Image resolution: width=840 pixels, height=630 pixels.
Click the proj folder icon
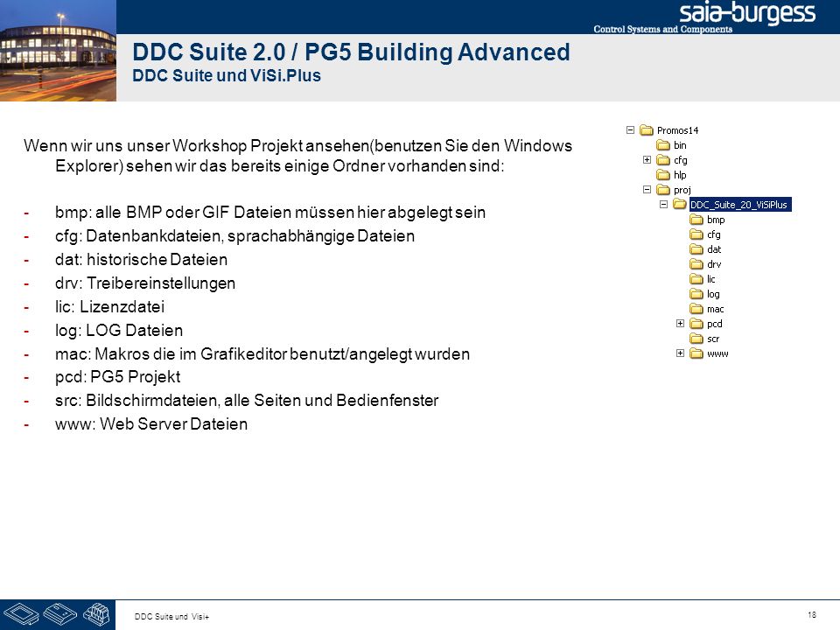pyautogui.click(x=663, y=190)
